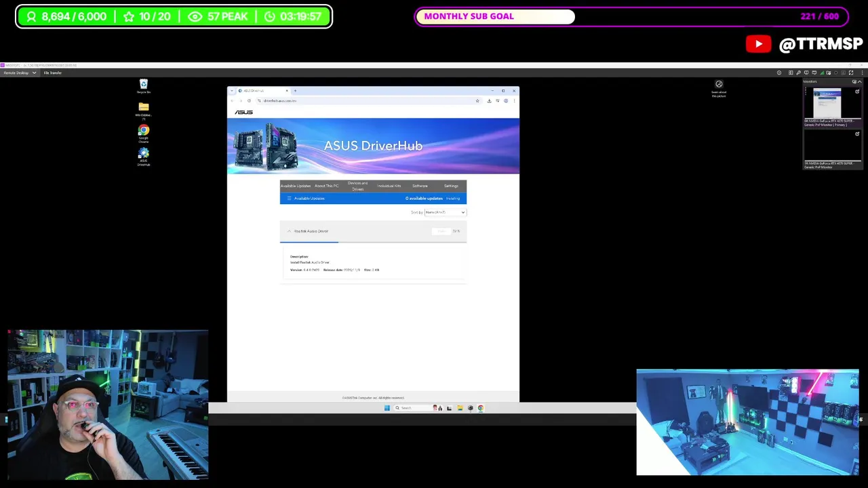Click the '0 available updates' text
This screenshot has width=868, height=488.
click(424, 199)
